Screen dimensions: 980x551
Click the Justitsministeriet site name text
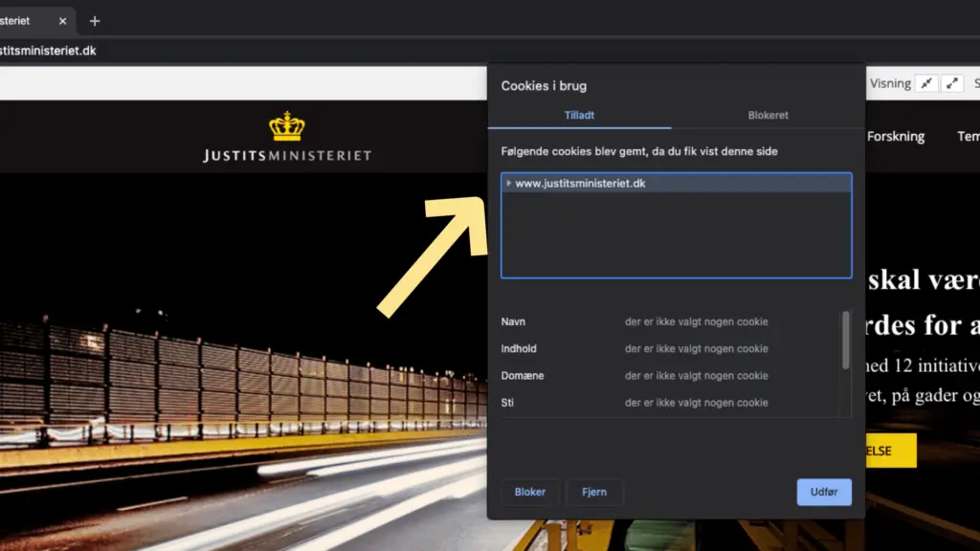(x=286, y=155)
